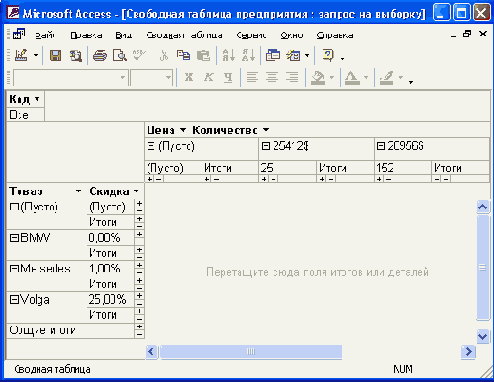
Task: Show details with plus under column 25
Action: pos(264,179)
